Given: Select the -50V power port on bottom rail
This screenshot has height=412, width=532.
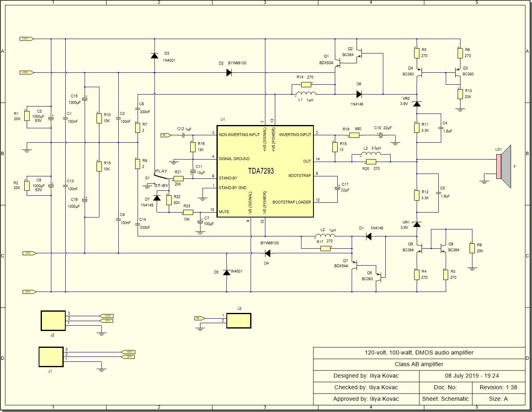Looking at the screenshot, I should pos(29,292).
